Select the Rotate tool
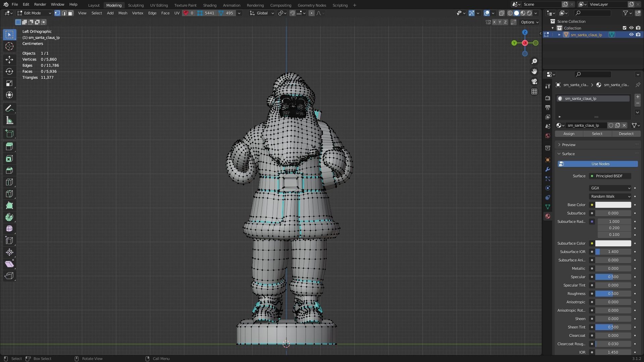Screen dimensions: 644x362 [x=9, y=71]
